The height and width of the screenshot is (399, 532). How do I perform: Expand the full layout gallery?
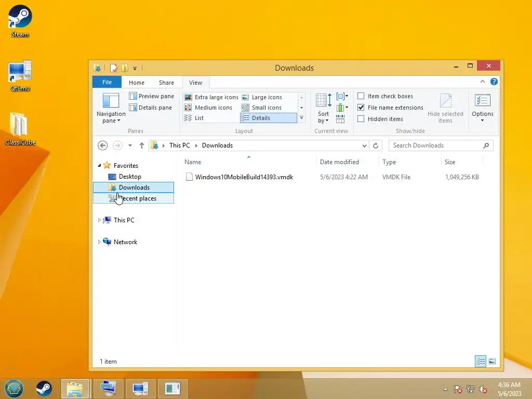(x=301, y=118)
